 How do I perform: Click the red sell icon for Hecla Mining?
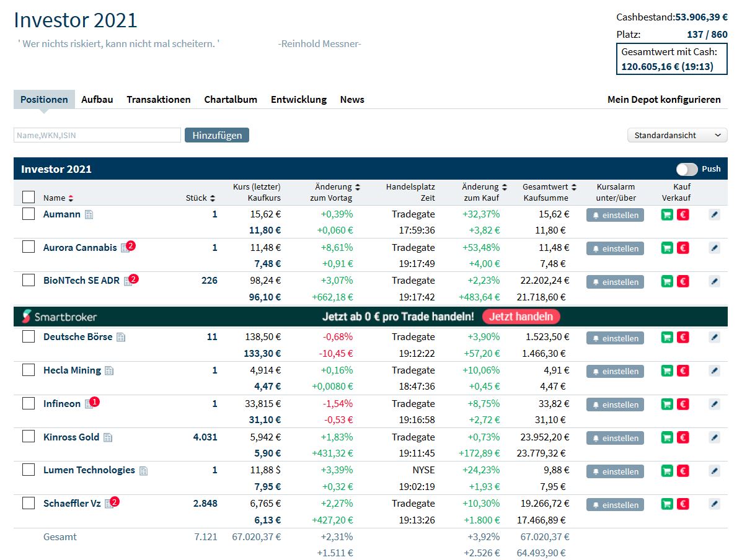(682, 370)
